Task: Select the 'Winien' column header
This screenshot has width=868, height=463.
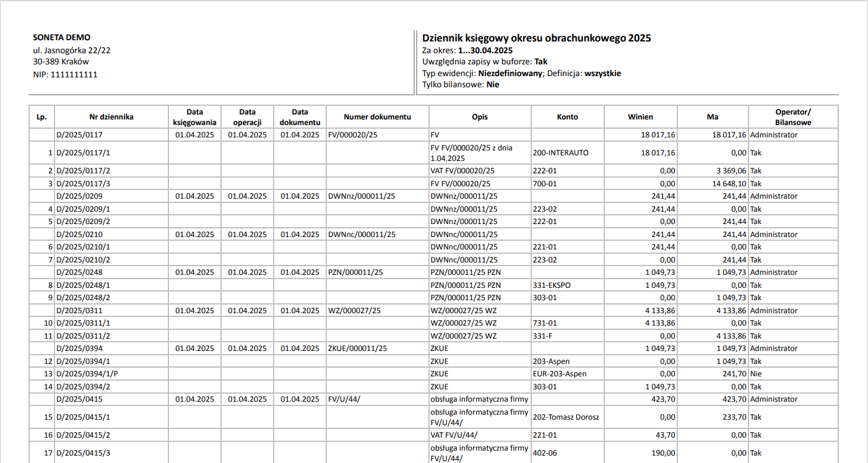Action: coord(640,117)
